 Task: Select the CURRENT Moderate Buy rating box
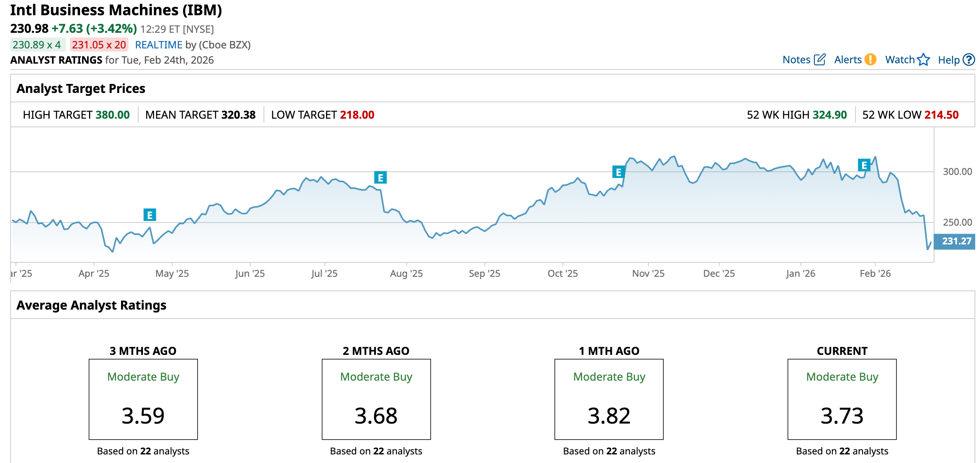coord(842,399)
